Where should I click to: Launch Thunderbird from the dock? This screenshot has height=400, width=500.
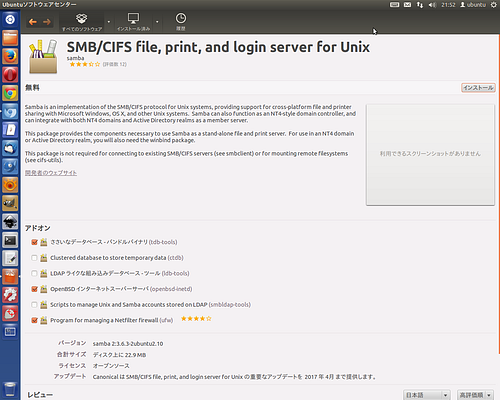(10, 148)
